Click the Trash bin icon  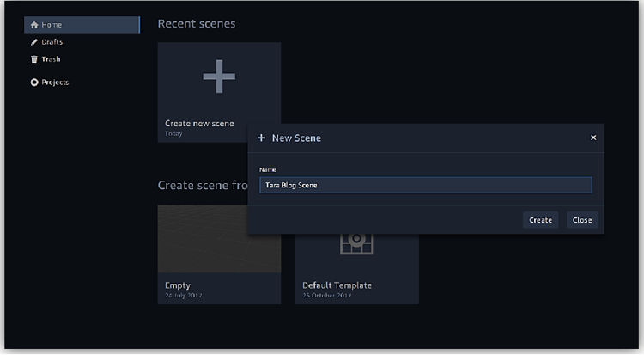(x=34, y=59)
